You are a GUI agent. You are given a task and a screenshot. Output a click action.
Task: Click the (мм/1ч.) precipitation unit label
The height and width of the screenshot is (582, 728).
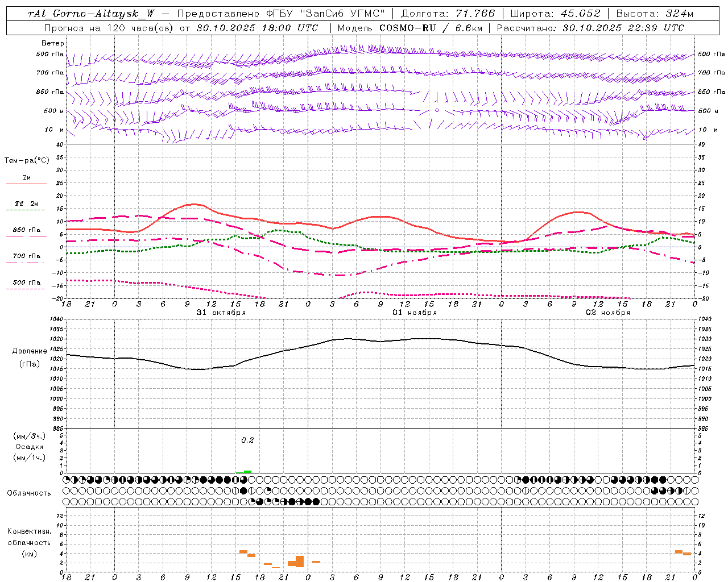point(30,458)
